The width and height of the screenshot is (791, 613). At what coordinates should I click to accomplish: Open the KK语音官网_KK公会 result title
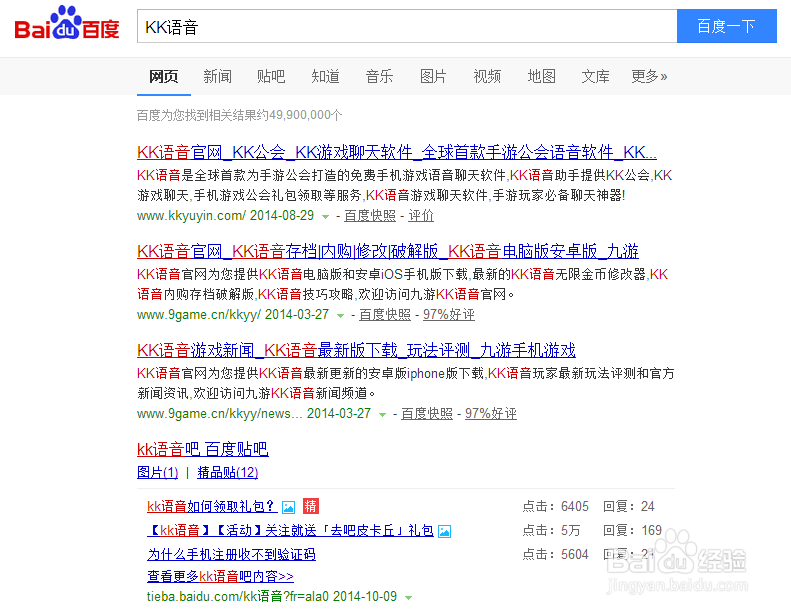pos(397,152)
